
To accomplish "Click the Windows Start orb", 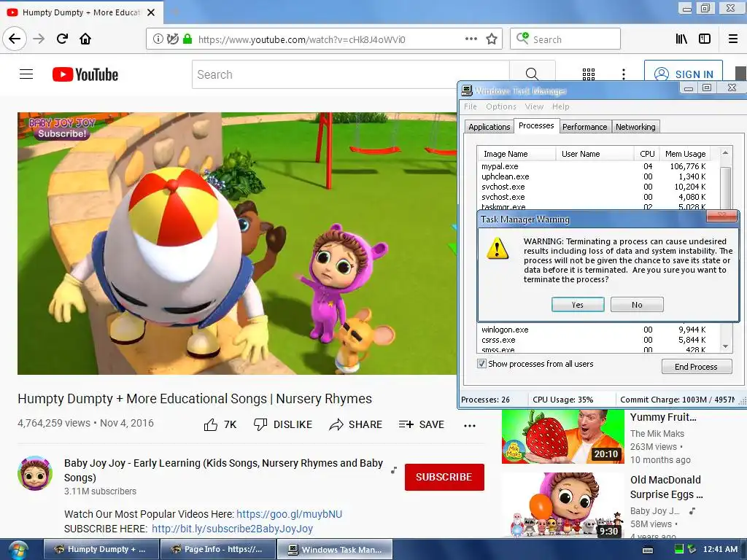I will coord(18,550).
